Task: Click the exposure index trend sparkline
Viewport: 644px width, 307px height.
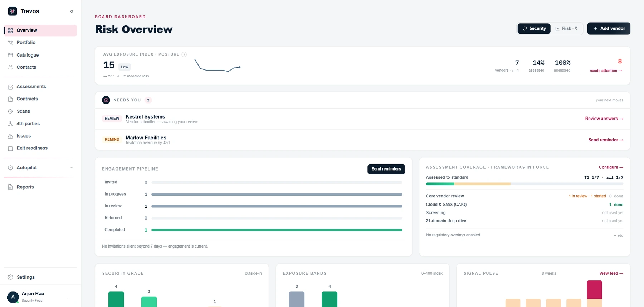Action: click(218, 66)
